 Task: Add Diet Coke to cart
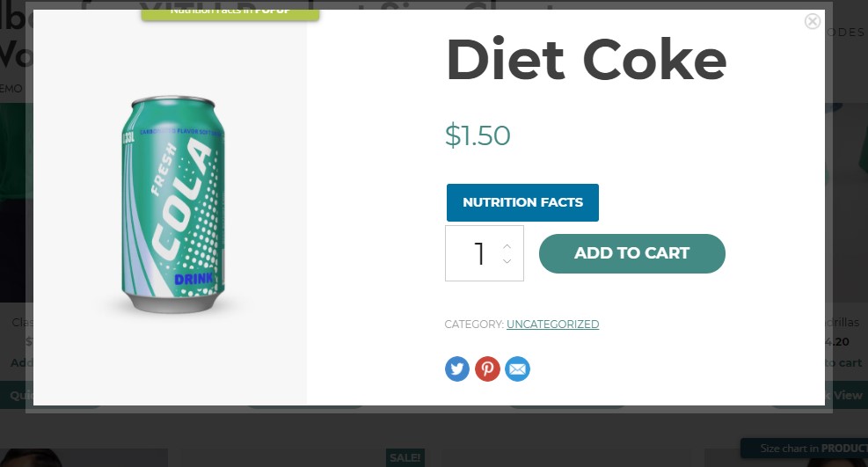point(631,253)
